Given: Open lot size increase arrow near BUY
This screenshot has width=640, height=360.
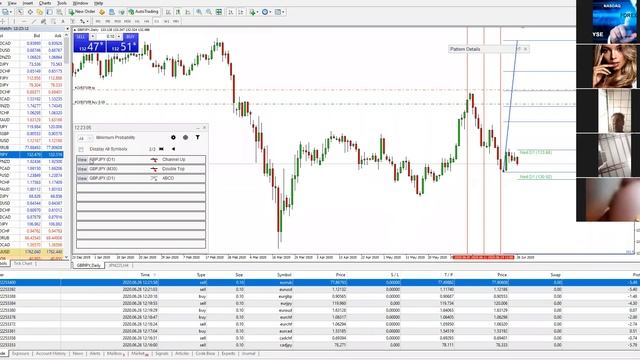Looking at the screenshot, I should tap(119, 36).
